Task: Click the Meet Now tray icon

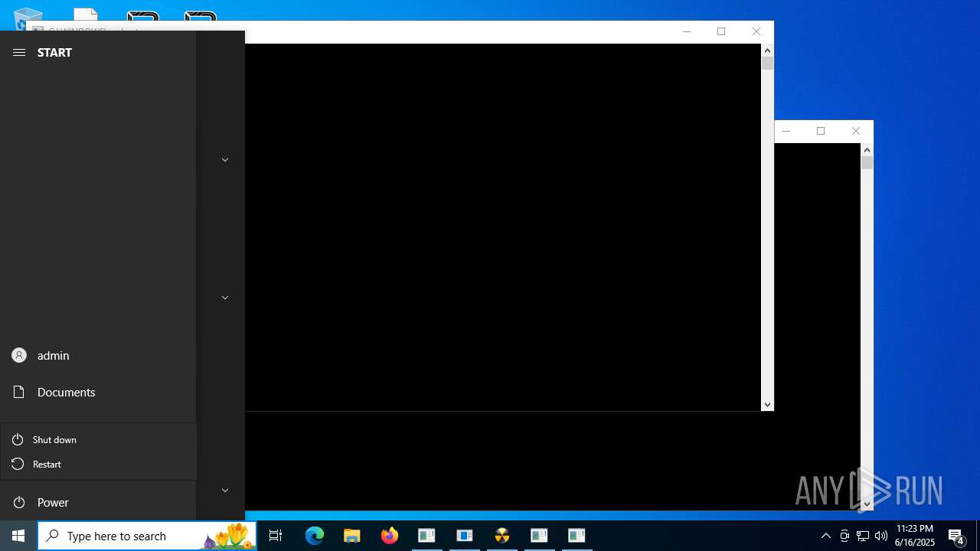Action: click(844, 536)
